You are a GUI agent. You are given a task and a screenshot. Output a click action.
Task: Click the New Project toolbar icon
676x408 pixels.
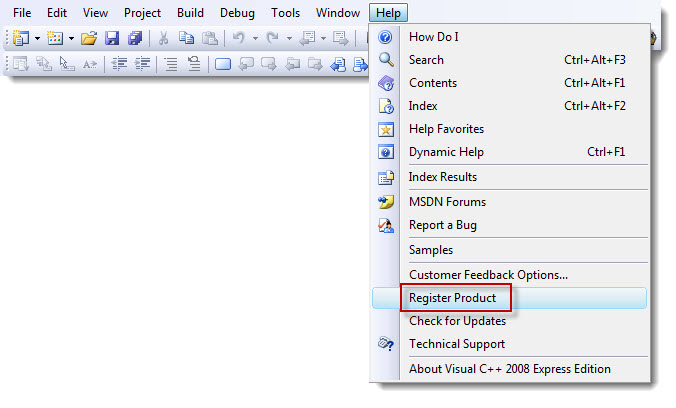click(x=21, y=38)
